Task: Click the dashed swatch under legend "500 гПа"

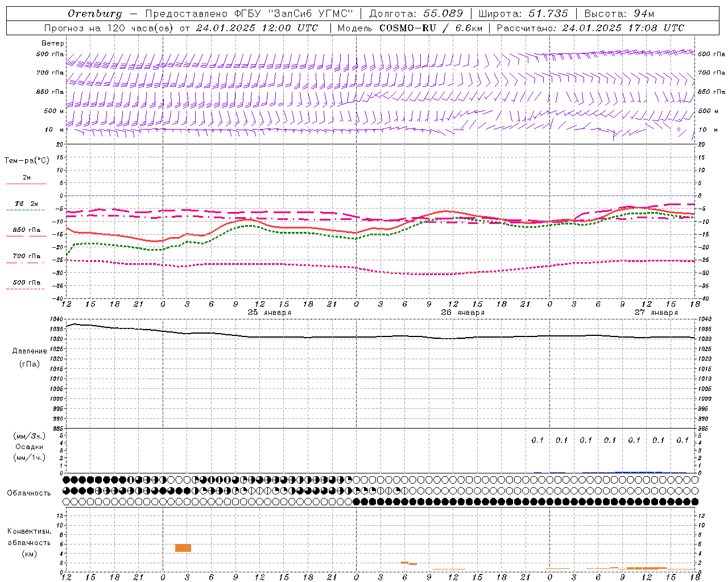Action: (25, 289)
